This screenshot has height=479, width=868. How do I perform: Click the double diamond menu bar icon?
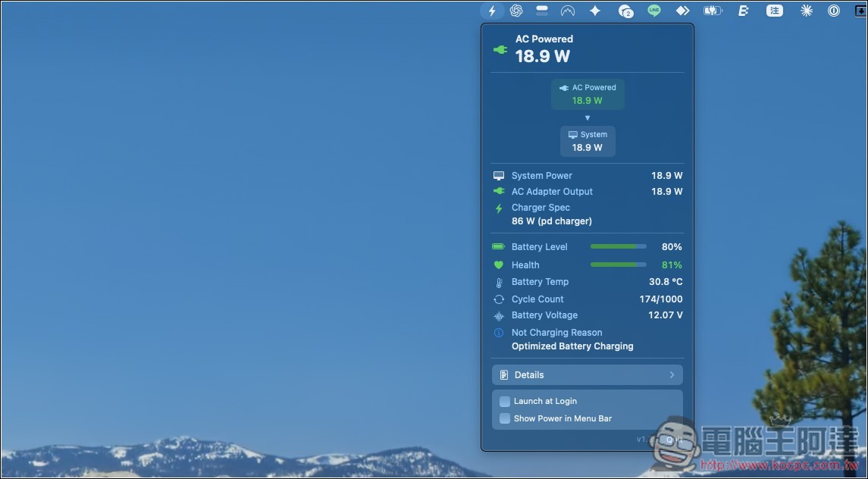pyautogui.click(x=682, y=11)
